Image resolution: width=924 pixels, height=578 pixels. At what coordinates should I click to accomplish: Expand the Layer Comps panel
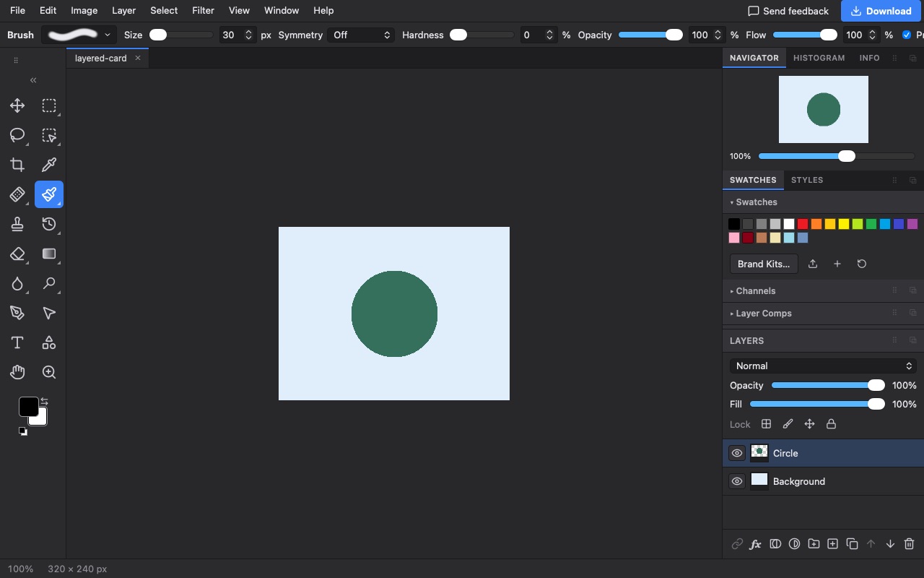pyautogui.click(x=763, y=313)
